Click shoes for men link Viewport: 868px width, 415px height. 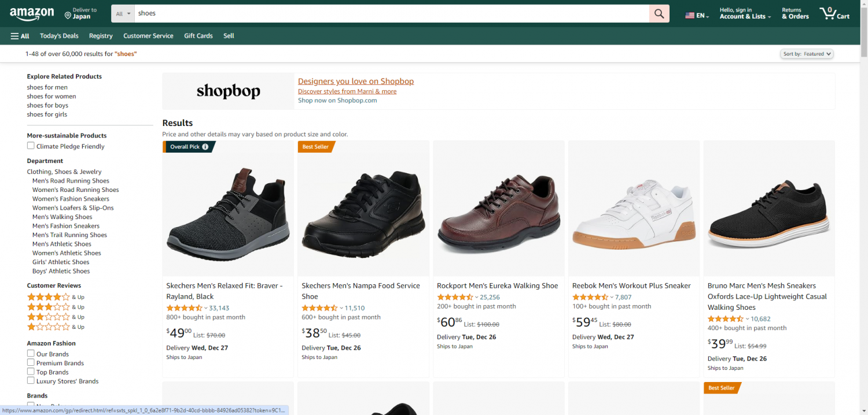coord(47,87)
